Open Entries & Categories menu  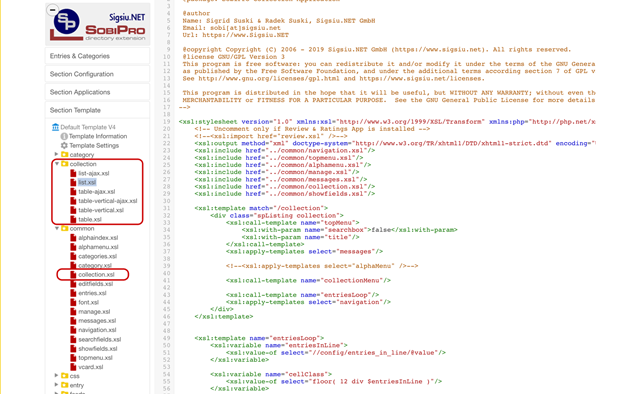pos(97,56)
